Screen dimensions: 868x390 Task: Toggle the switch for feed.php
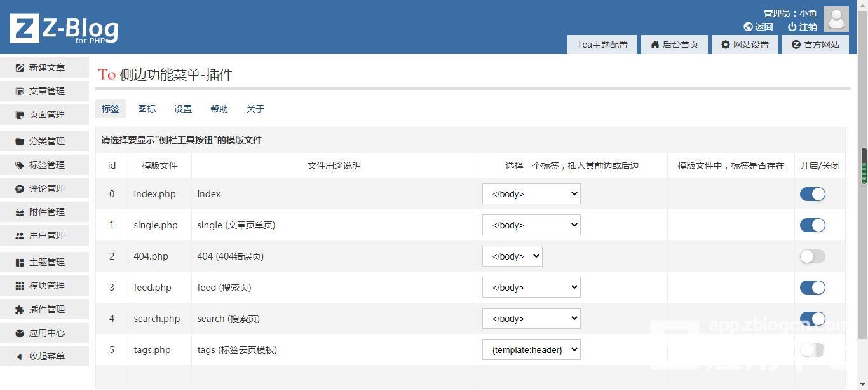point(812,288)
